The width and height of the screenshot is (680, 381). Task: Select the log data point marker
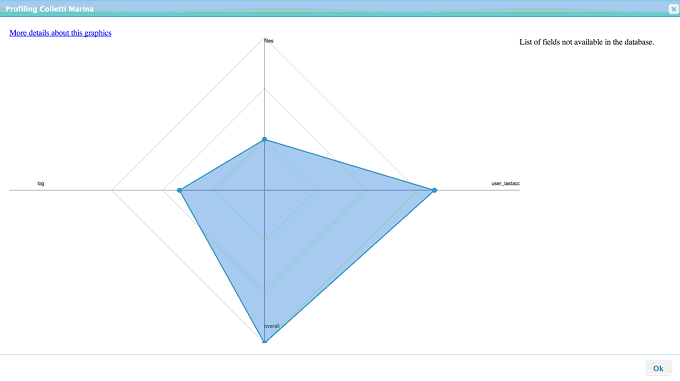(x=180, y=190)
